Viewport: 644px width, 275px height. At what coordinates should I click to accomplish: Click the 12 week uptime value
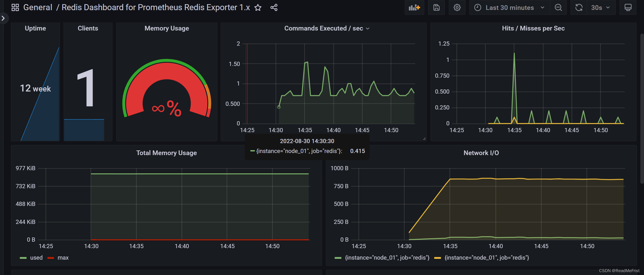coord(35,88)
